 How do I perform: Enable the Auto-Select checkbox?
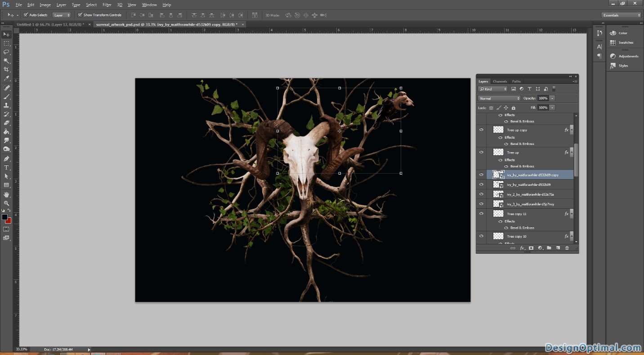(26, 15)
